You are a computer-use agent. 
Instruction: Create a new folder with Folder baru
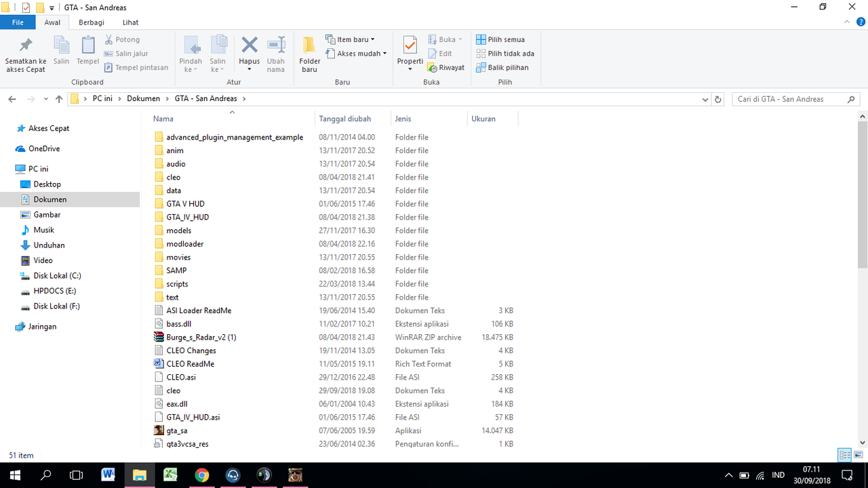click(310, 54)
